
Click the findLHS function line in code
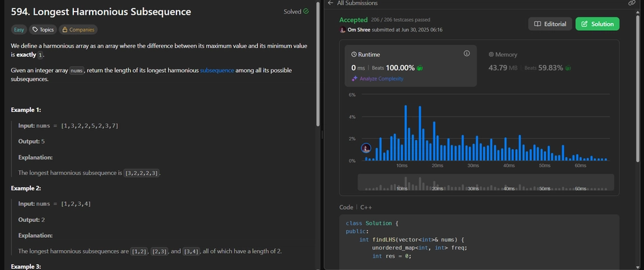pos(412,240)
